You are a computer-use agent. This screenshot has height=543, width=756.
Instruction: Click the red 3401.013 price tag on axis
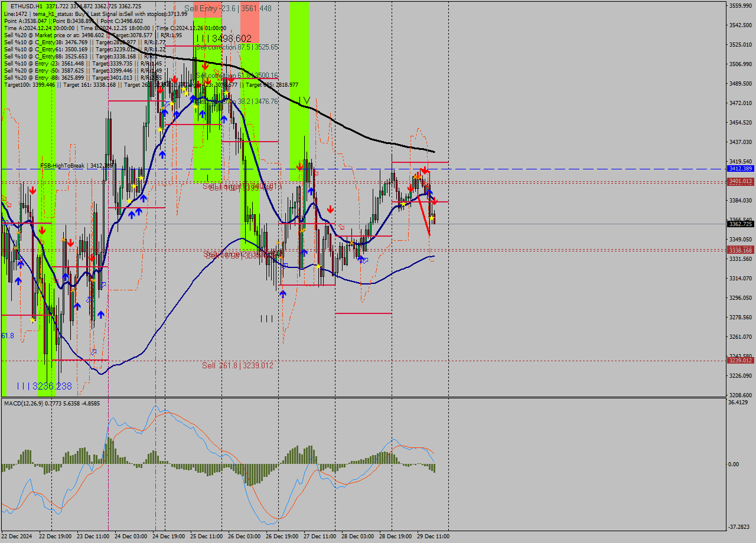[x=740, y=181]
